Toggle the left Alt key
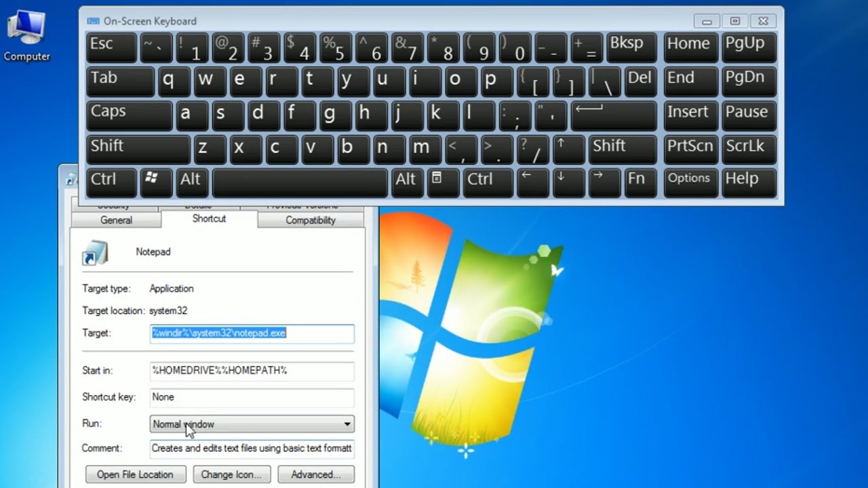The image size is (868, 488). pos(193,183)
